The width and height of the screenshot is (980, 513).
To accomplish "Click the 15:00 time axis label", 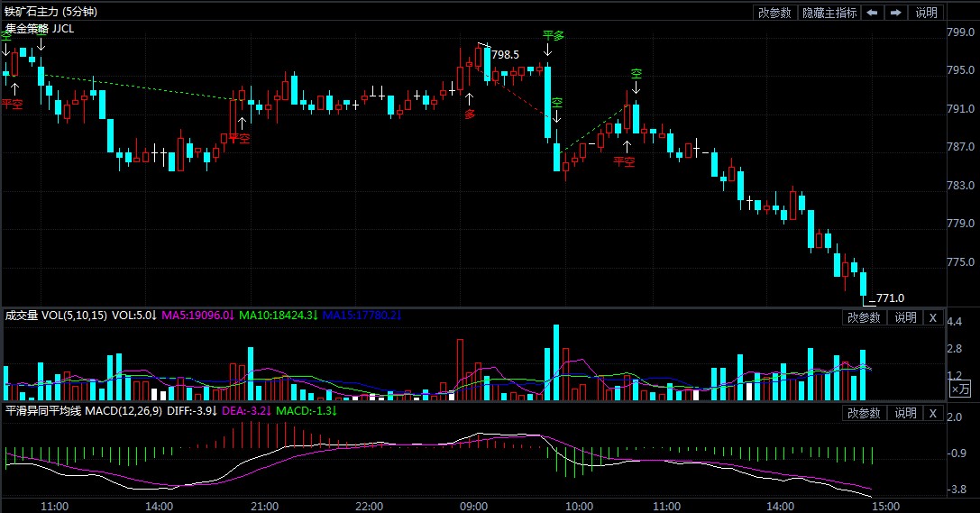I will coord(885,506).
